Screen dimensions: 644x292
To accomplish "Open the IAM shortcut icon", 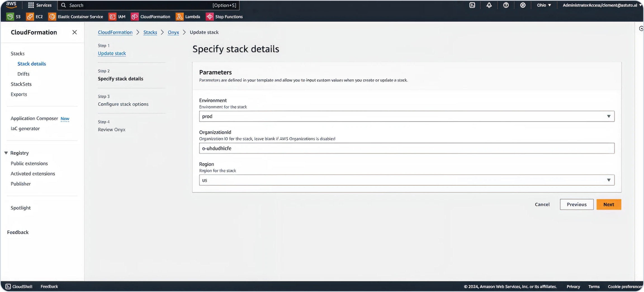I will [112, 17].
